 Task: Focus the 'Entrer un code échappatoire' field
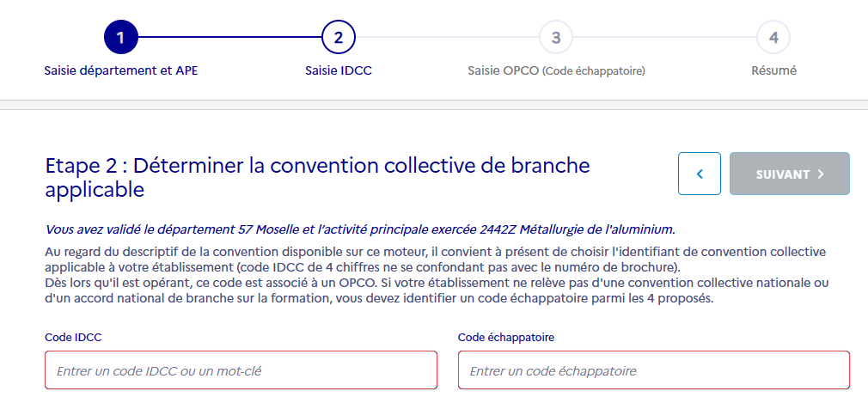coord(654,371)
